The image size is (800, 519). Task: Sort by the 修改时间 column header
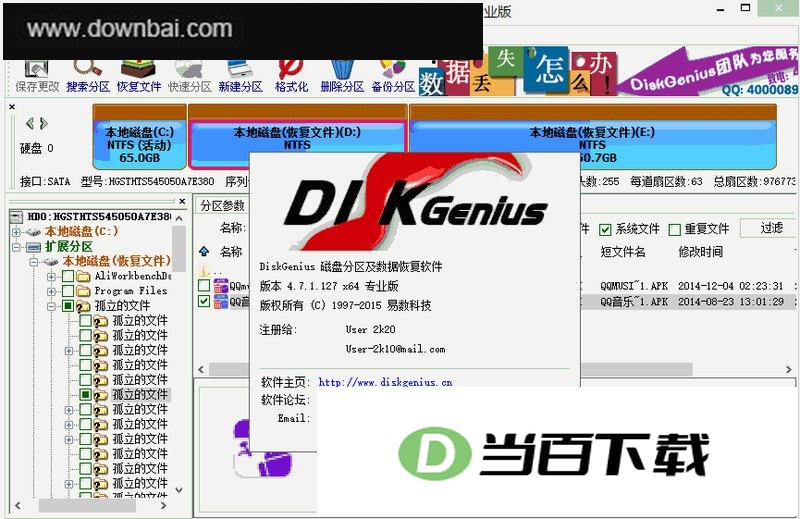[701, 251]
